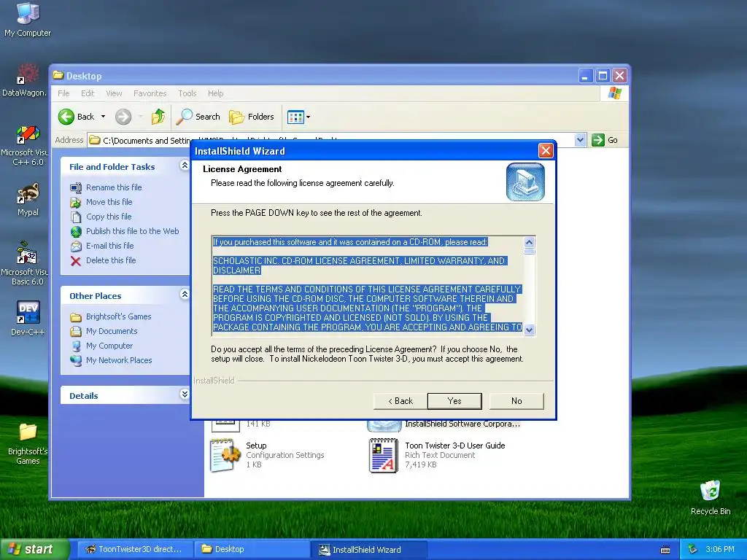The height and width of the screenshot is (560, 747).
Task: Minimize the Desktop explorer window
Action: pos(586,76)
